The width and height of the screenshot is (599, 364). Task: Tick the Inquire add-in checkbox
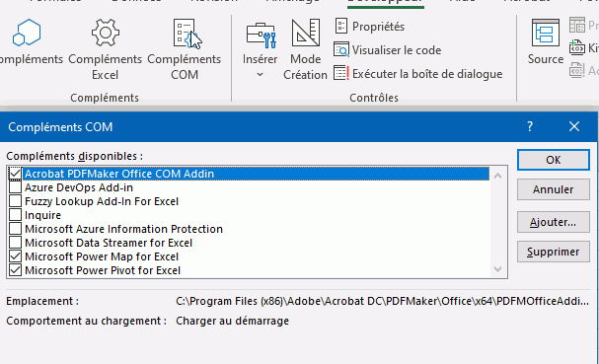pos(15,215)
